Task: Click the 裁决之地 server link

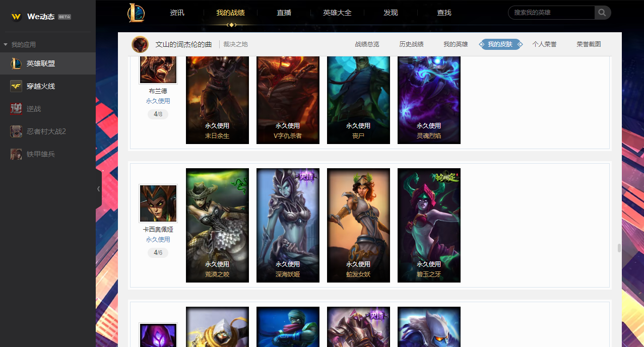Action: click(236, 44)
